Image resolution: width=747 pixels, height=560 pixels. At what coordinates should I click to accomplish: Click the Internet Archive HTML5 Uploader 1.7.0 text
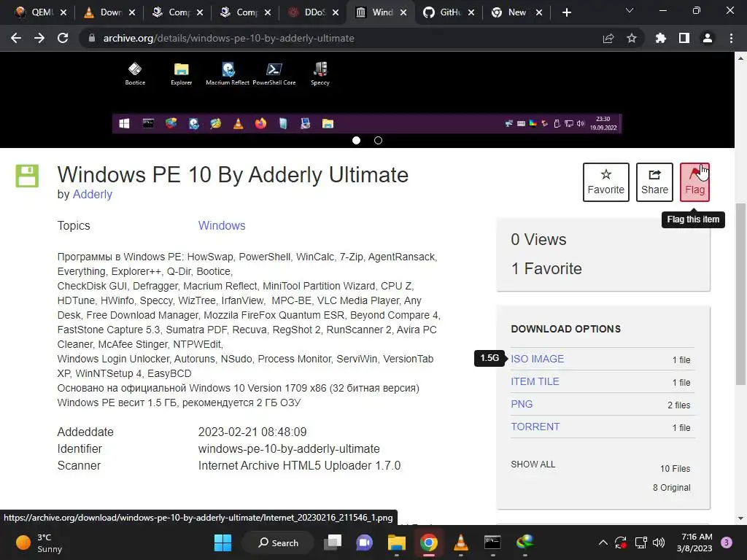[299, 466]
